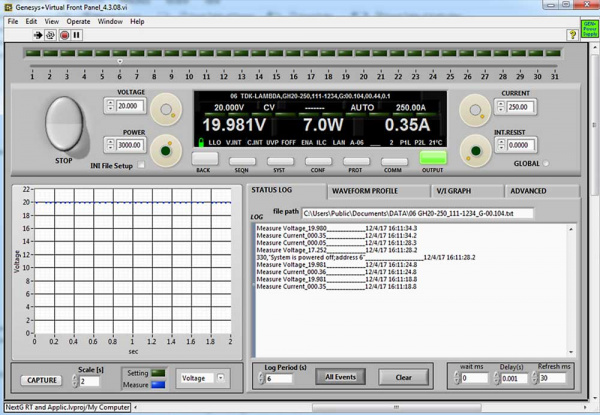Click the log file path field

[417, 213]
